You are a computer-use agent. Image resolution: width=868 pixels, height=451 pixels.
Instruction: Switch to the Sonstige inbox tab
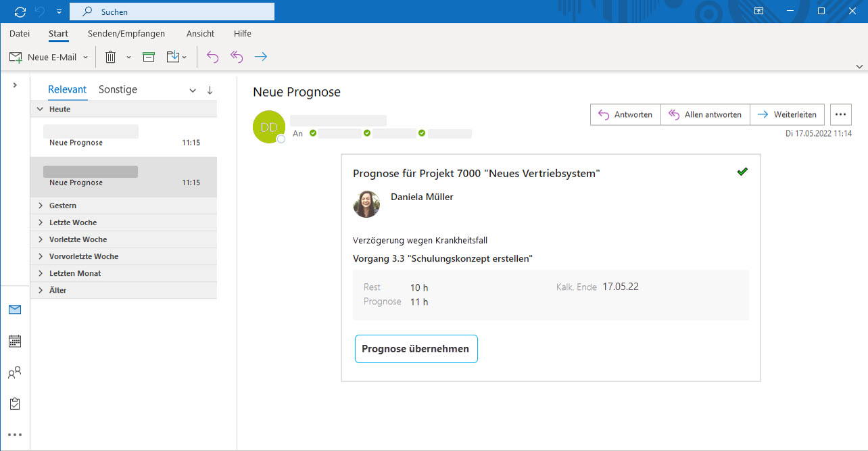(118, 89)
